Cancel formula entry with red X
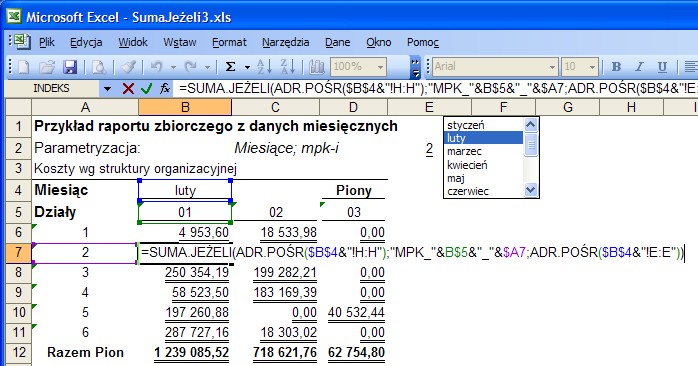698x366 pixels. (128, 89)
